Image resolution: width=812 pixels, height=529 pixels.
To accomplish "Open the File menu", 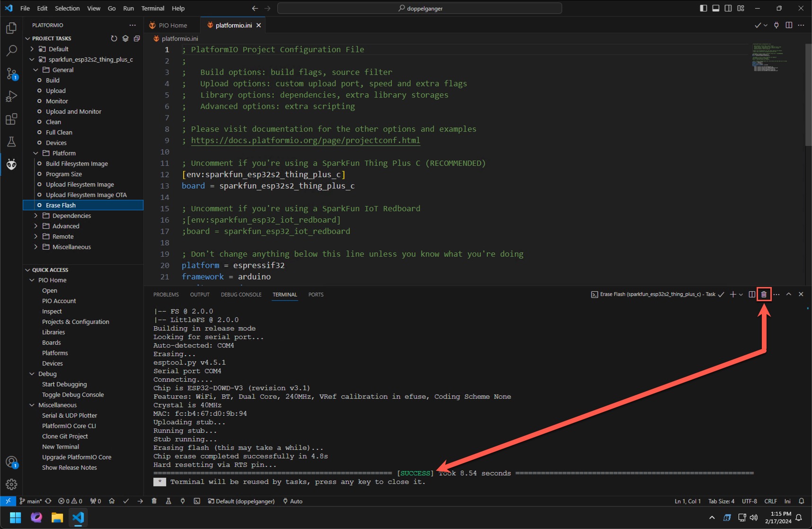I will click(x=25, y=8).
